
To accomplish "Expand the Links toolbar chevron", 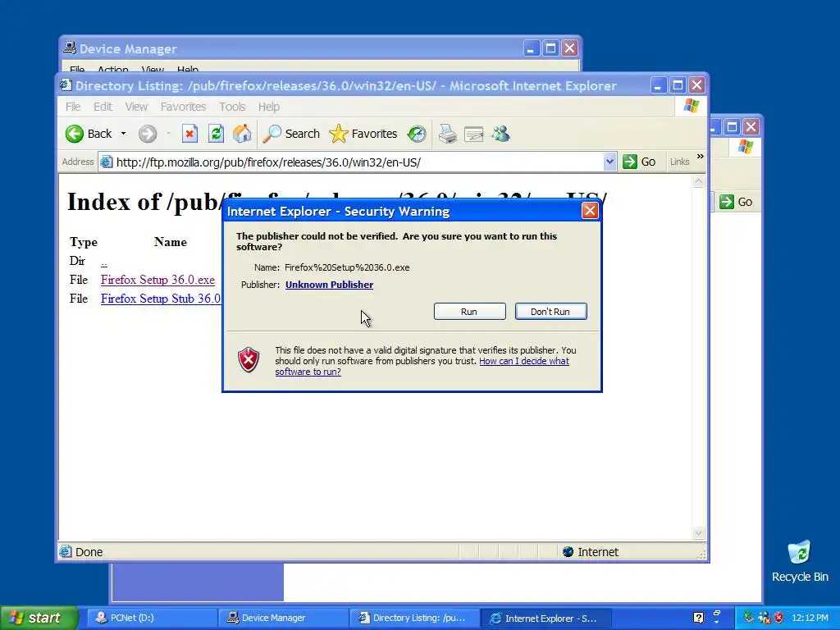I will (x=701, y=157).
